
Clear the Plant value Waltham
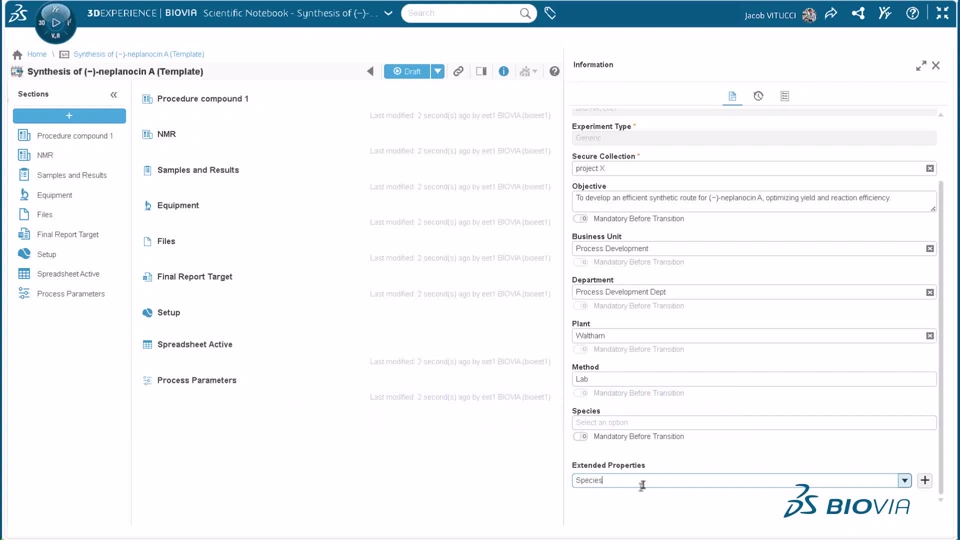(930, 336)
